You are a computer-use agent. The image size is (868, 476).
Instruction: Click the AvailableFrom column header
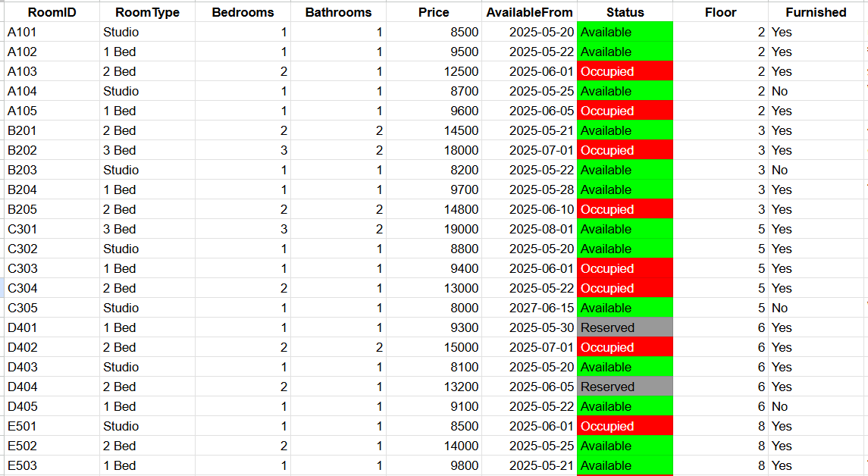pos(529,12)
